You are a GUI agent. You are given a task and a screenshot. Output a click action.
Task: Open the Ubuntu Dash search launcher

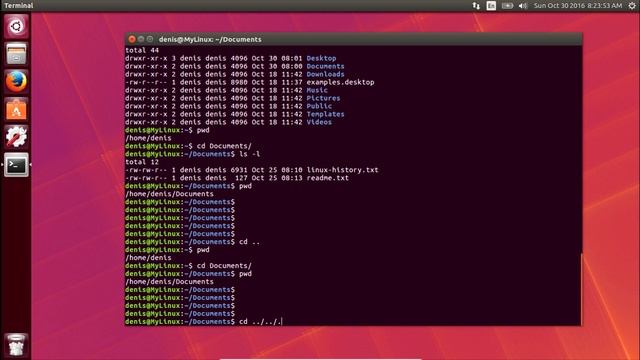point(16,27)
